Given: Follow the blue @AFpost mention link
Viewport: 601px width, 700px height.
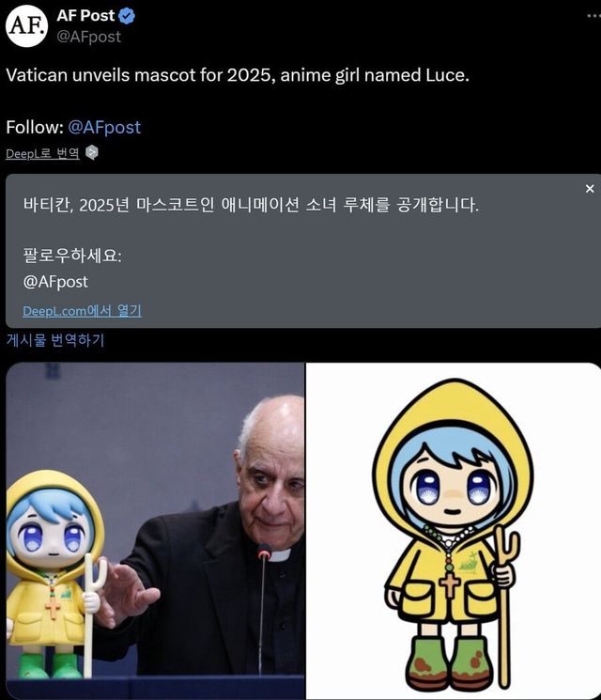Looking at the screenshot, I should tap(104, 127).
